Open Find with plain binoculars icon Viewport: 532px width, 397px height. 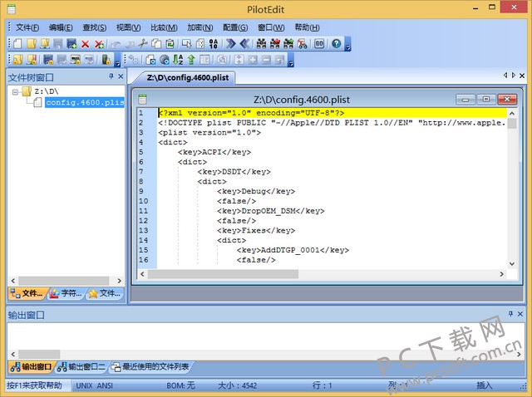(x=261, y=44)
